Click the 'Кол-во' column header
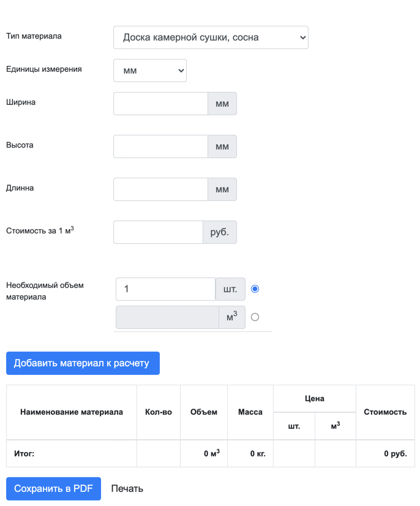Image resolution: width=420 pixels, height=506 pixels. 159,412
